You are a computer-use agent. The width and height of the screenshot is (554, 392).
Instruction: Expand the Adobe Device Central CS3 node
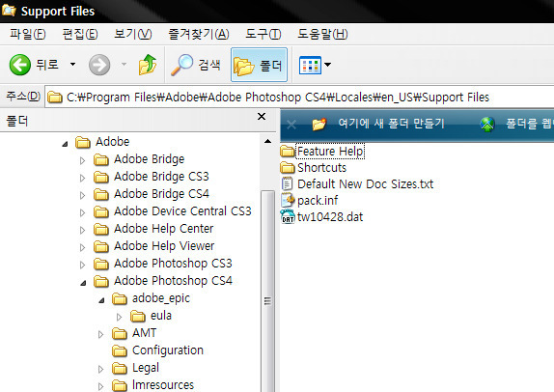click(x=82, y=212)
